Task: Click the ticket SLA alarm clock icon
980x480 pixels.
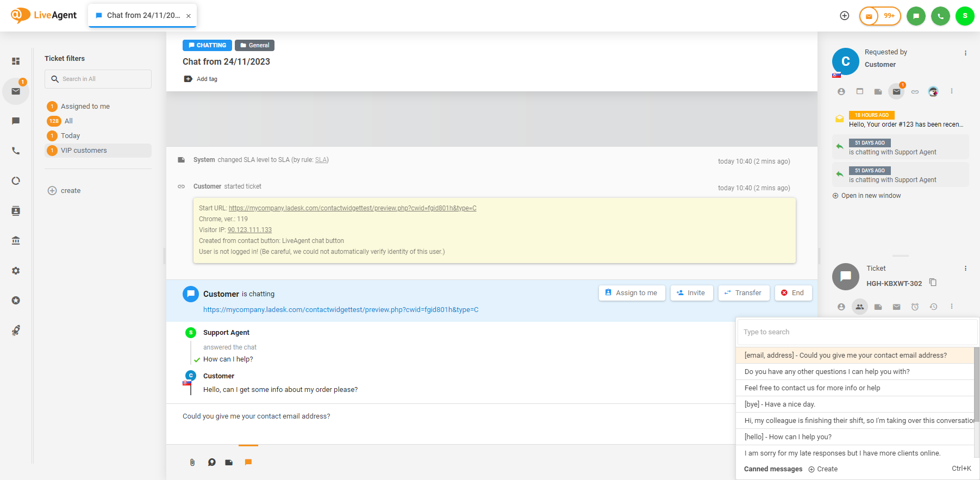Action: click(915, 307)
